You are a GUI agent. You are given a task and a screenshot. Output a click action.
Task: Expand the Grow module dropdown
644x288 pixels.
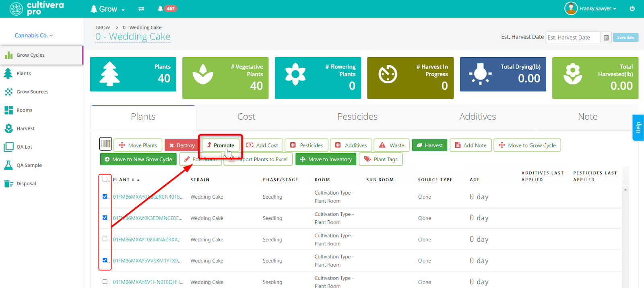click(x=107, y=9)
